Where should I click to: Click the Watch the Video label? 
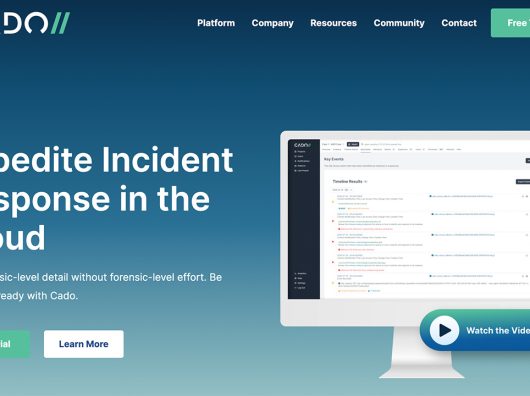pyautogui.click(x=498, y=330)
